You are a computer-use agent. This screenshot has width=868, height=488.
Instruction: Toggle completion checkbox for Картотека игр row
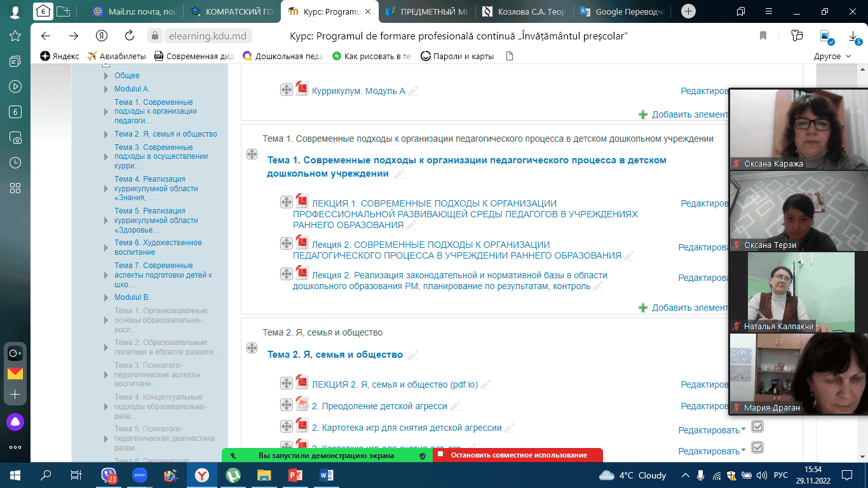pos(757,426)
